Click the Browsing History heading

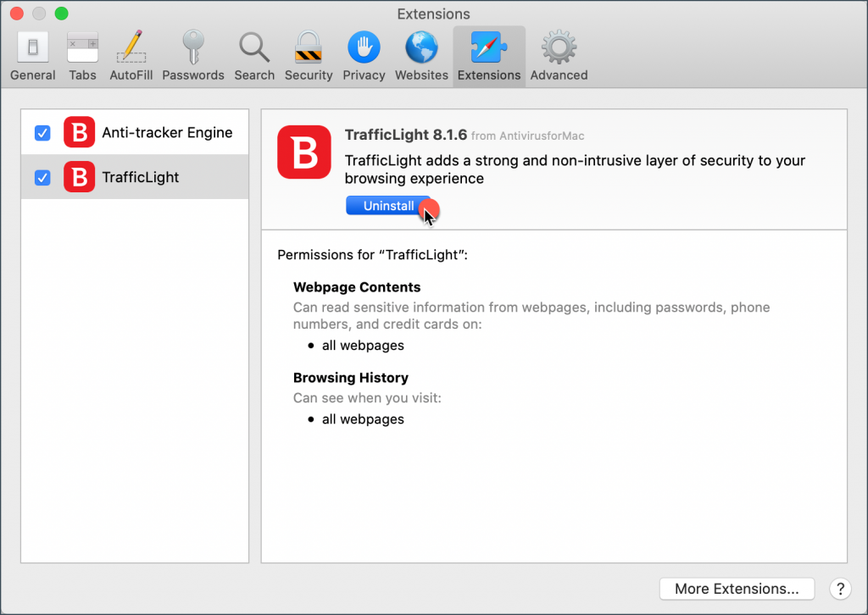(351, 378)
